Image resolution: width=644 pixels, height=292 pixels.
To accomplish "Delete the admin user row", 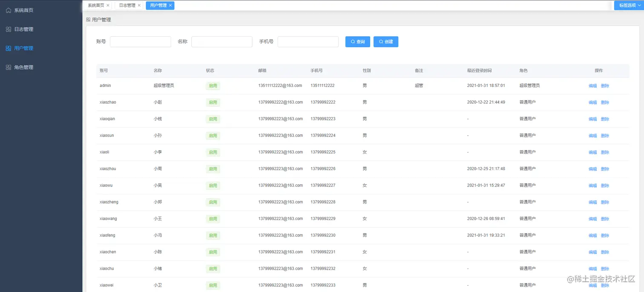I will tap(605, 86).
